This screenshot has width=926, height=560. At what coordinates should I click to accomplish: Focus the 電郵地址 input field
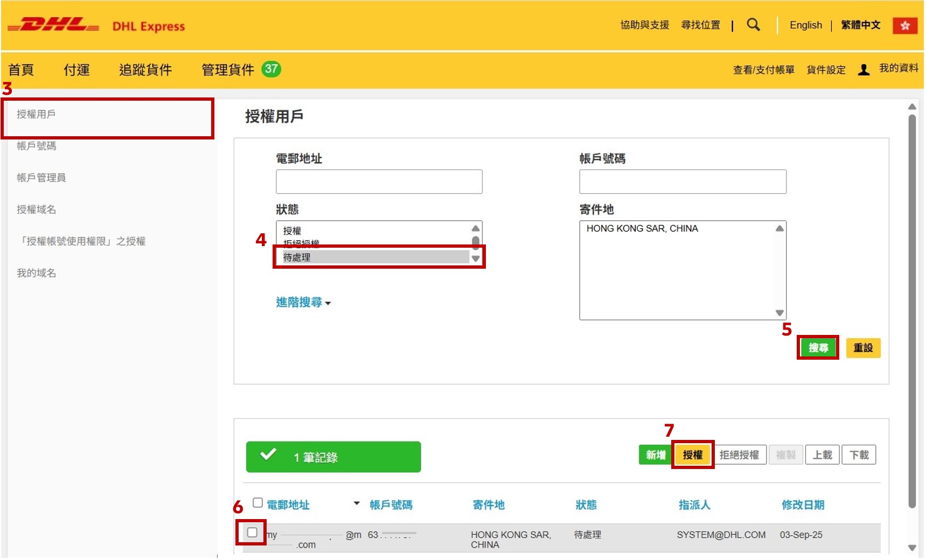379,182
